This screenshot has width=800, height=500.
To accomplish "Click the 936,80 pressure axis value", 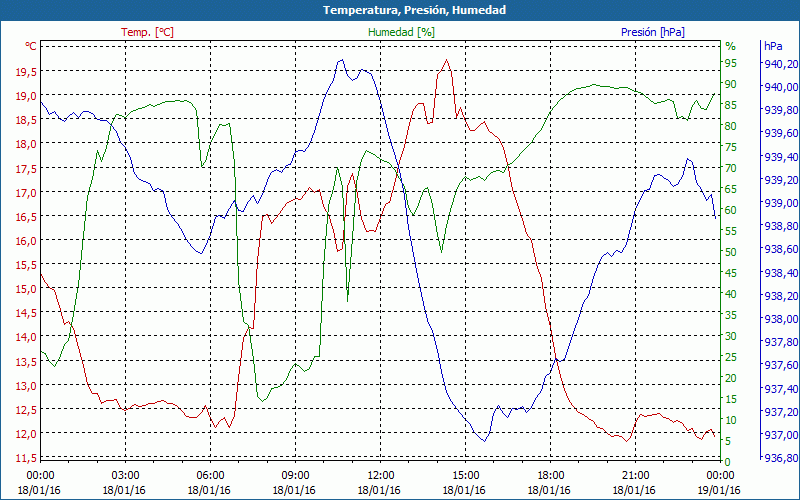I will pyautogui.click(x=781, y=458).
